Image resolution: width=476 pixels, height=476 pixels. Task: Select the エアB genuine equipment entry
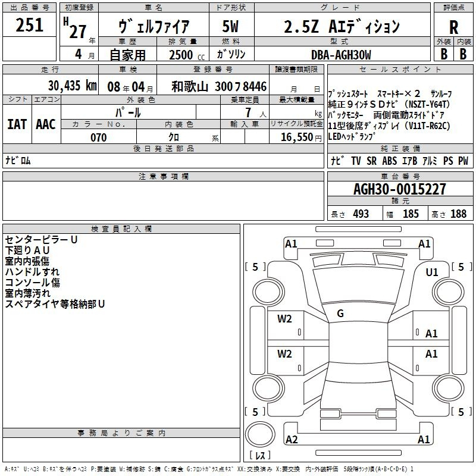[x=409, y=161]
